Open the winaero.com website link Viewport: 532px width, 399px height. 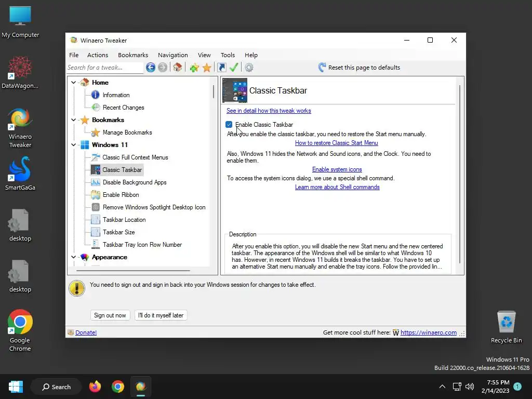(x=429, y=332)
